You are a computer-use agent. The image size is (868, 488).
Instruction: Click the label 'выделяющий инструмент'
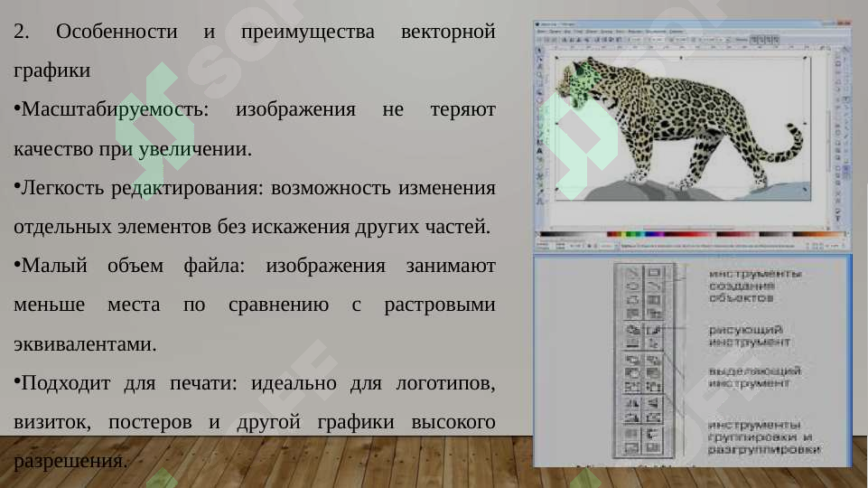754,377
